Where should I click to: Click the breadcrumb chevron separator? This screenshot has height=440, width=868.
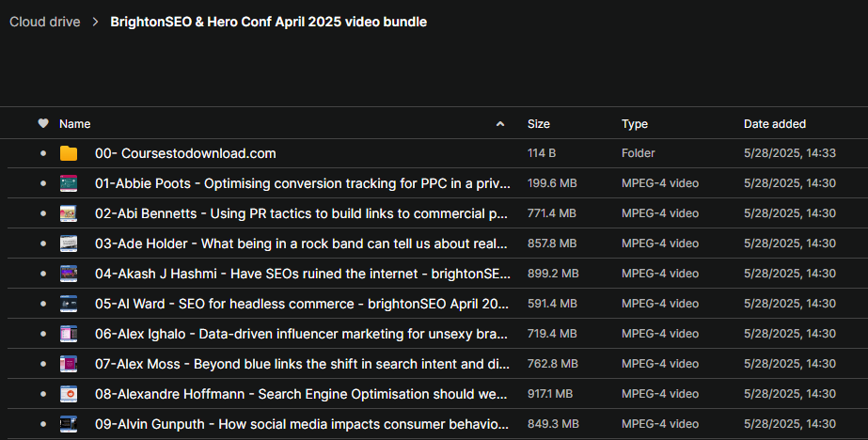[95, 23]
